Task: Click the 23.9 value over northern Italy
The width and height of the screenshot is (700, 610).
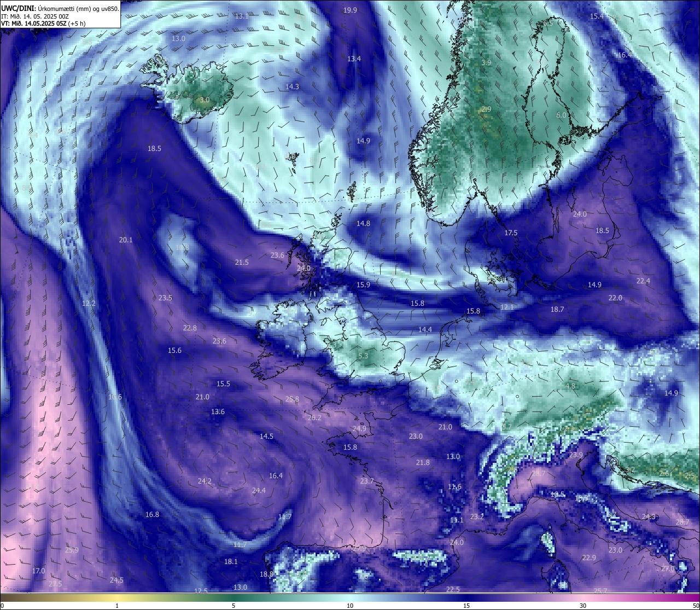Action: coord(576,455)
